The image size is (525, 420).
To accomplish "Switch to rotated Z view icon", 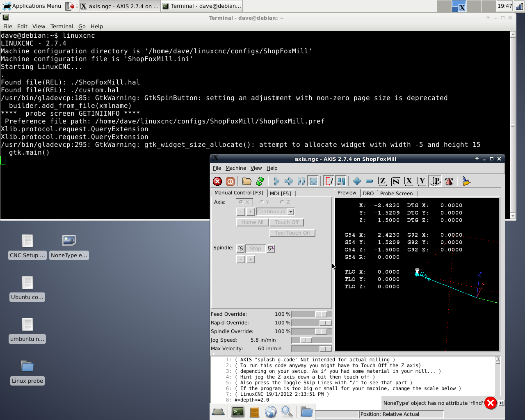I will [x=395, y=181].
